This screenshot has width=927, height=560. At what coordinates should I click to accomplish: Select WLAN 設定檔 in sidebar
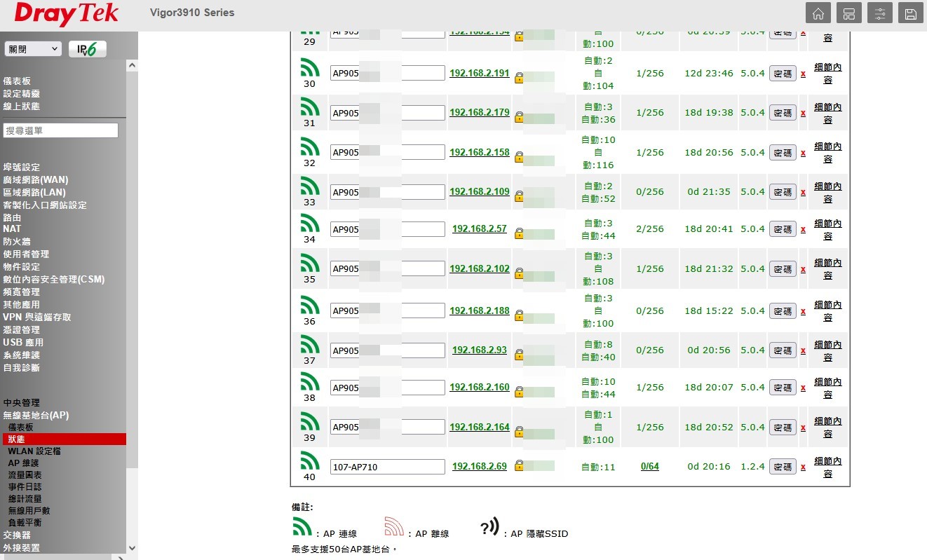click(x=34, y=451)
